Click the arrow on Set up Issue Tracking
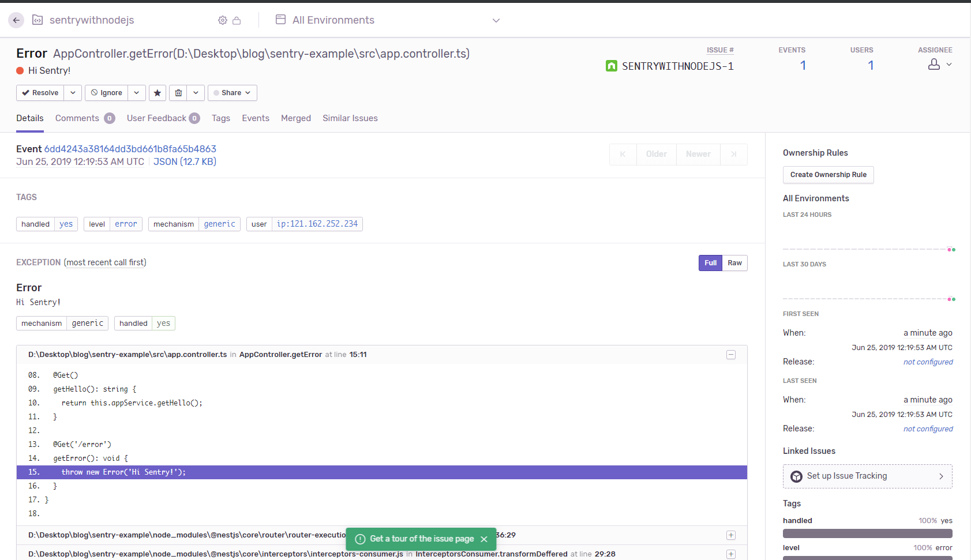 [x=941, y=476]
